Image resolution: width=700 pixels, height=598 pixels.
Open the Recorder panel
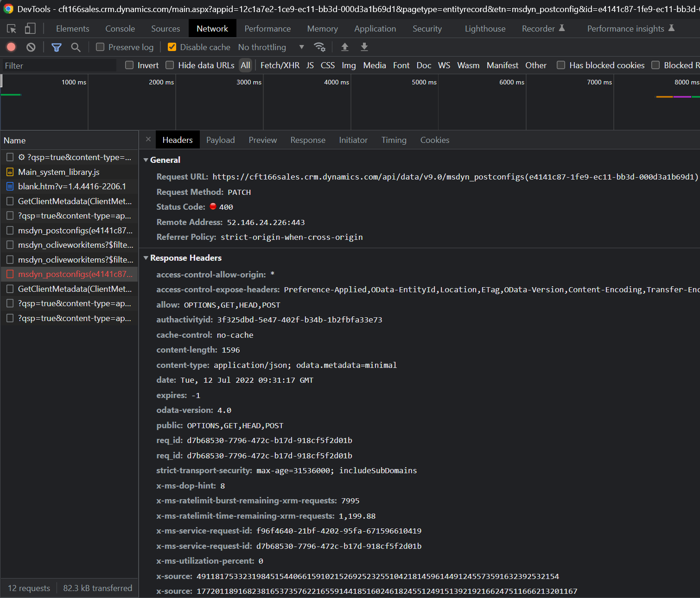coord(543,29)
